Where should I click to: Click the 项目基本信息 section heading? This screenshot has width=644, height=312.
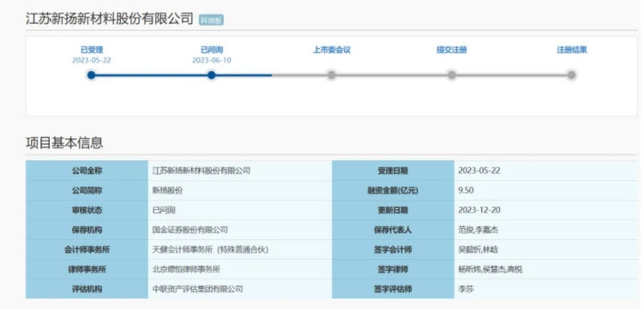click(64, 143)
